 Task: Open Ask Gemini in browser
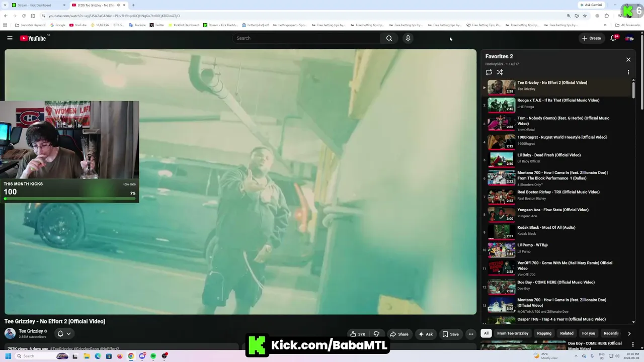point(591,5)
